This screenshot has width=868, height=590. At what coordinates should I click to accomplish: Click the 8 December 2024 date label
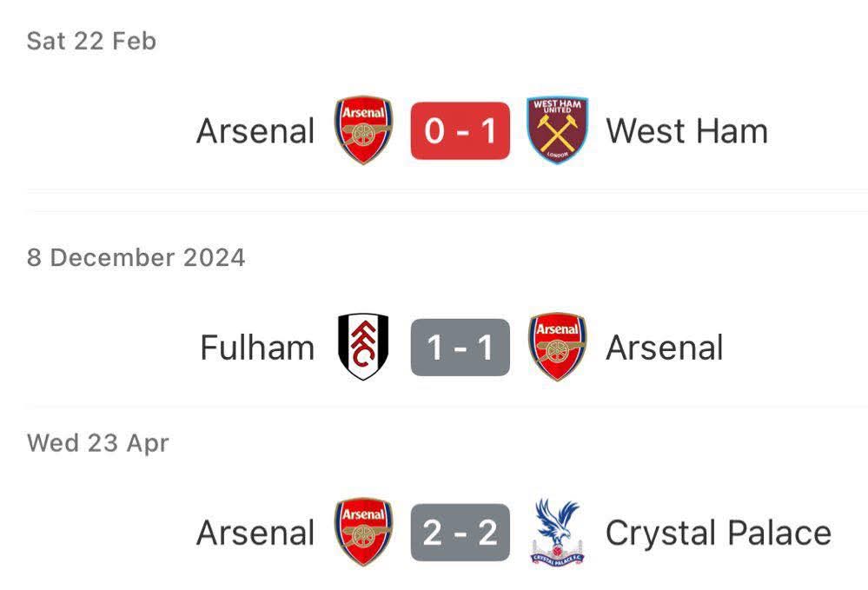tap(136, 258)
